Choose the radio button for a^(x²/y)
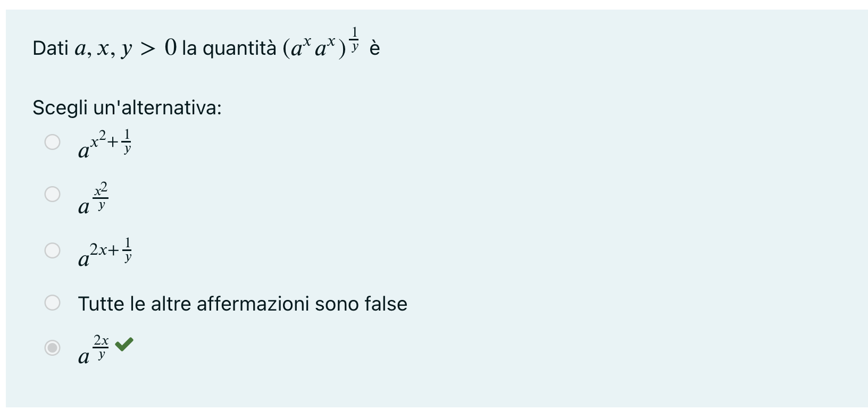This screenshot has width=868, height=418. [52, 194]
